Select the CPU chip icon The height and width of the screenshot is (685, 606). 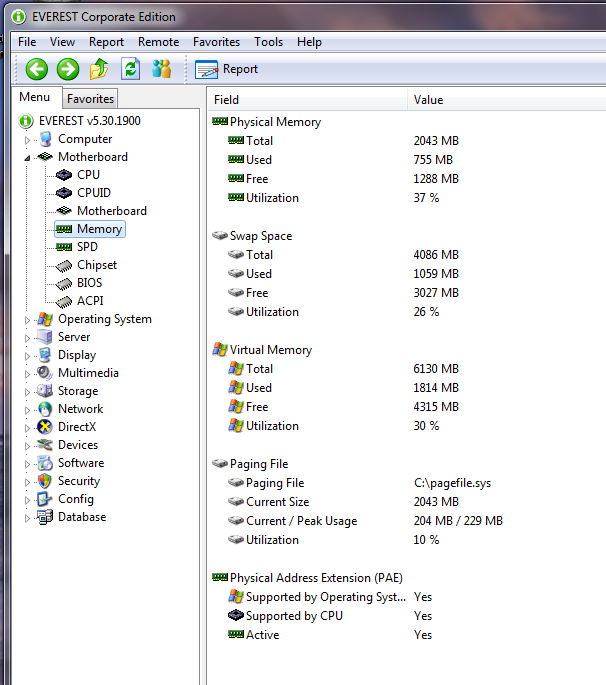pyautogui.click(x=64, y=175)
